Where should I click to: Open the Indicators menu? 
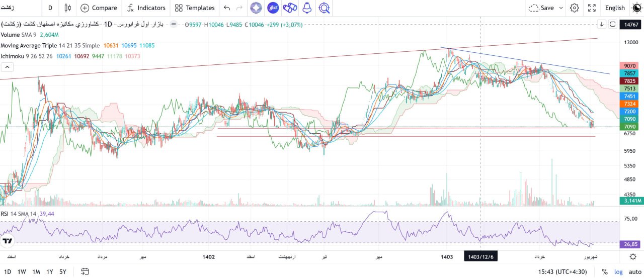tap(146, 8)
